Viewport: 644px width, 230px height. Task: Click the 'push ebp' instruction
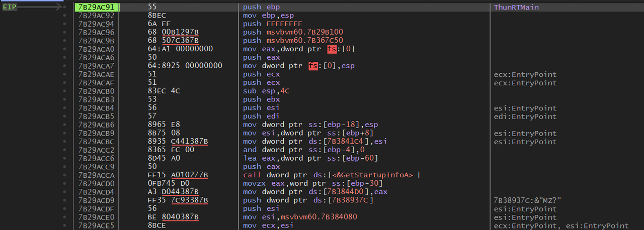(x=262, y=7)
